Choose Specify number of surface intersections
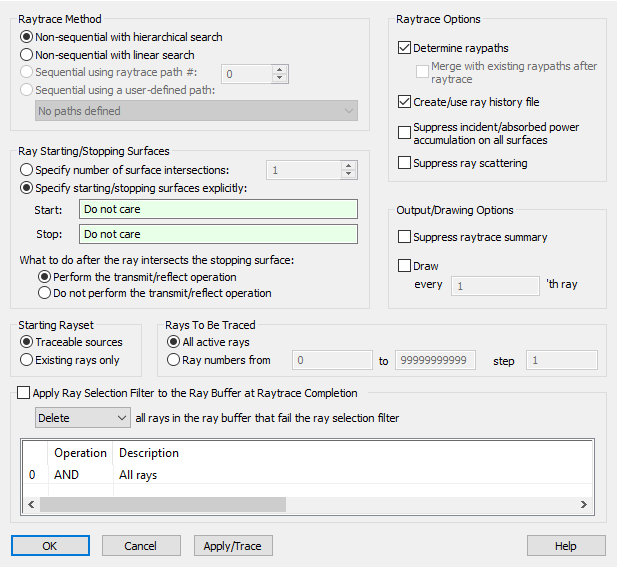Screen dimensions: 617x567 (27, 170)
